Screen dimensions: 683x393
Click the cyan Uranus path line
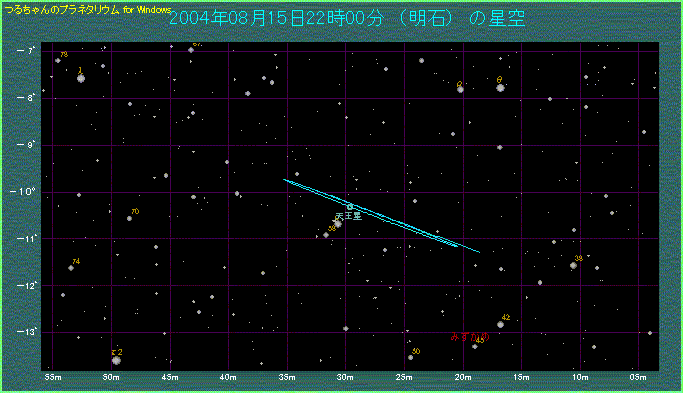pos(382,216)
